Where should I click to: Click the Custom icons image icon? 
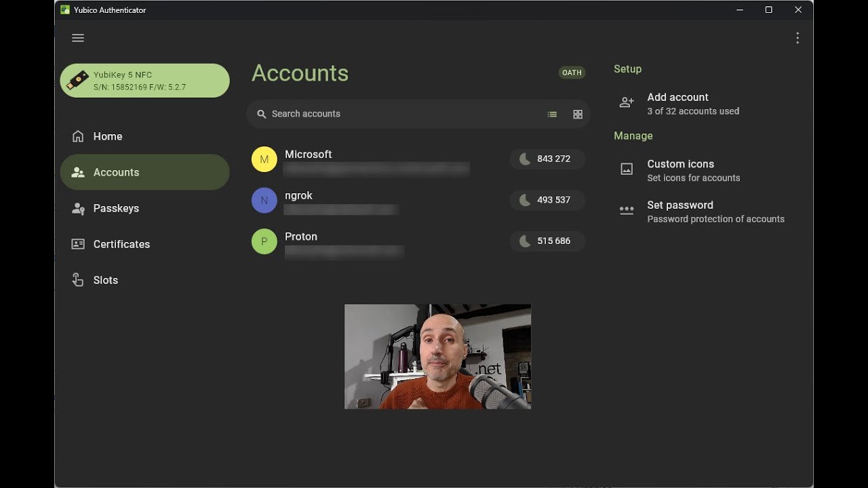(627, 169)
